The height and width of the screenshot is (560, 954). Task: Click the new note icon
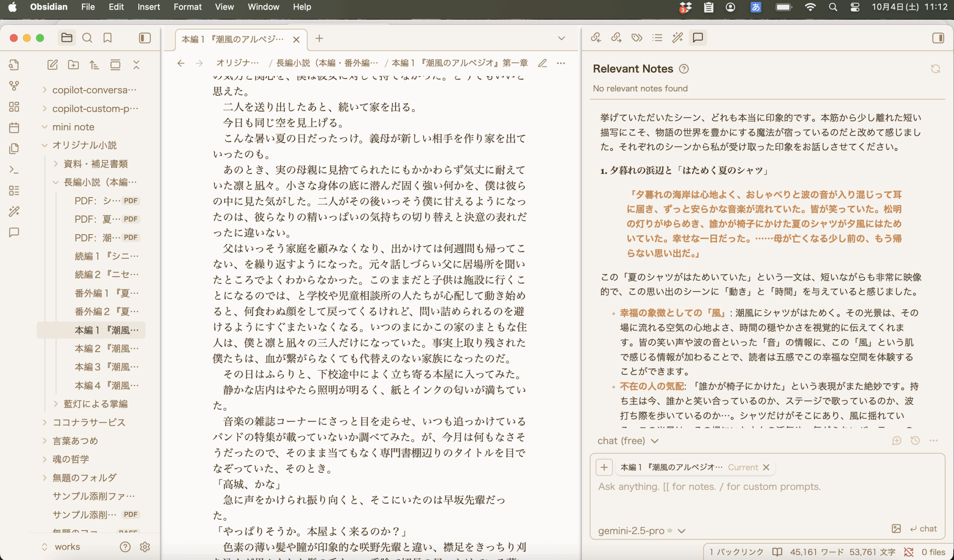click(x=52, y=65)
